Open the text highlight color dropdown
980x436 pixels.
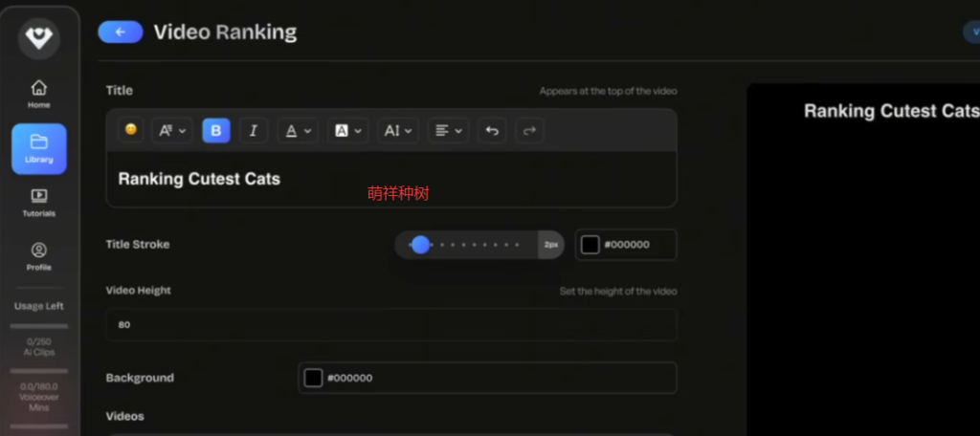(x=347, y=130)
